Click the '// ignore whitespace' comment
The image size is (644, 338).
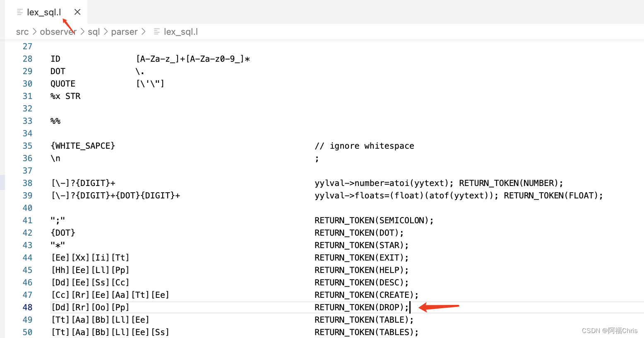coord(364,146)
